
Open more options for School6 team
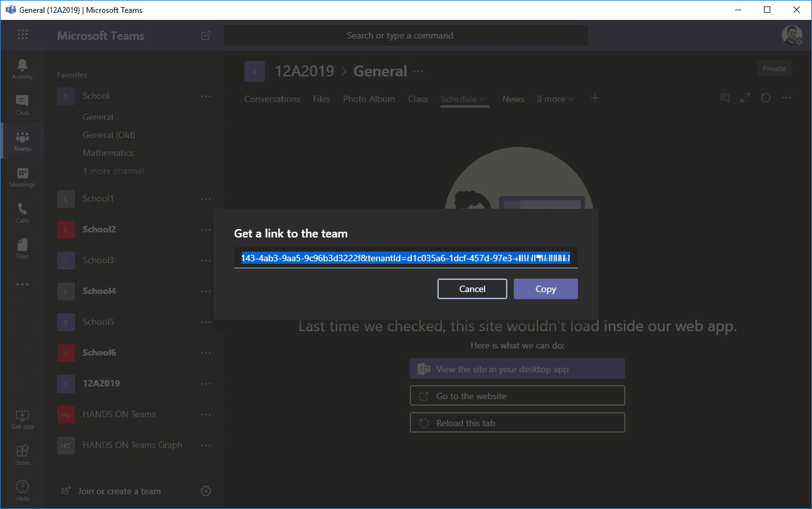pyautogui.click(x=206, y=353)
